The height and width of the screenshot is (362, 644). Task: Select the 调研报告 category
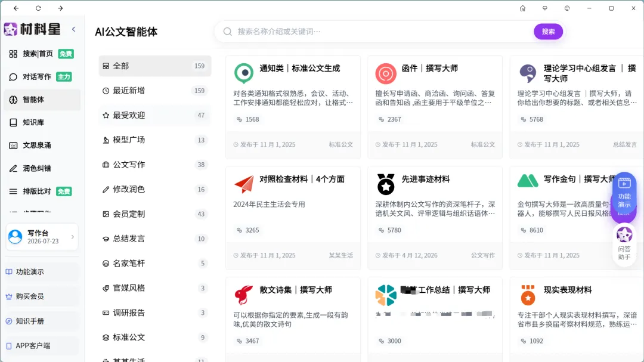tap(155, 313)
